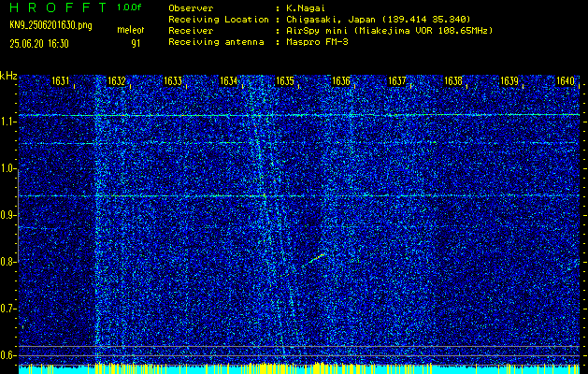Click the 1636 time marker

pyautogui.click(x=341, y=80)
